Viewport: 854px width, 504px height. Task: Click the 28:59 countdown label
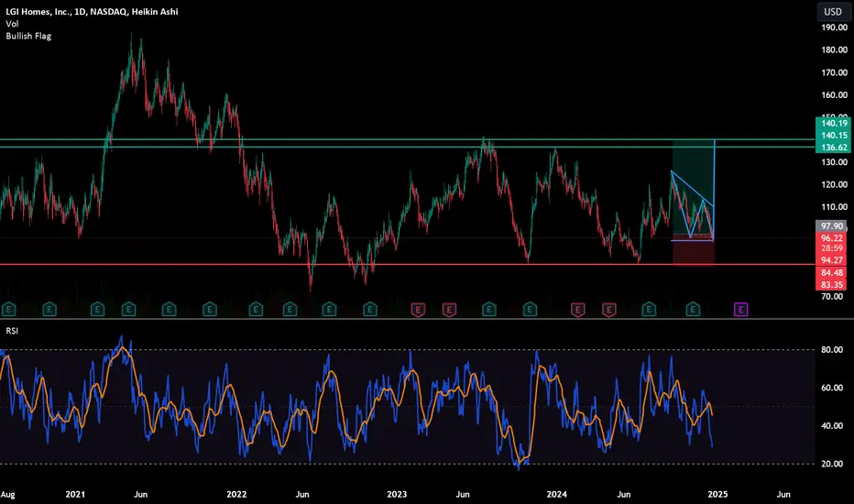[832, 248]
